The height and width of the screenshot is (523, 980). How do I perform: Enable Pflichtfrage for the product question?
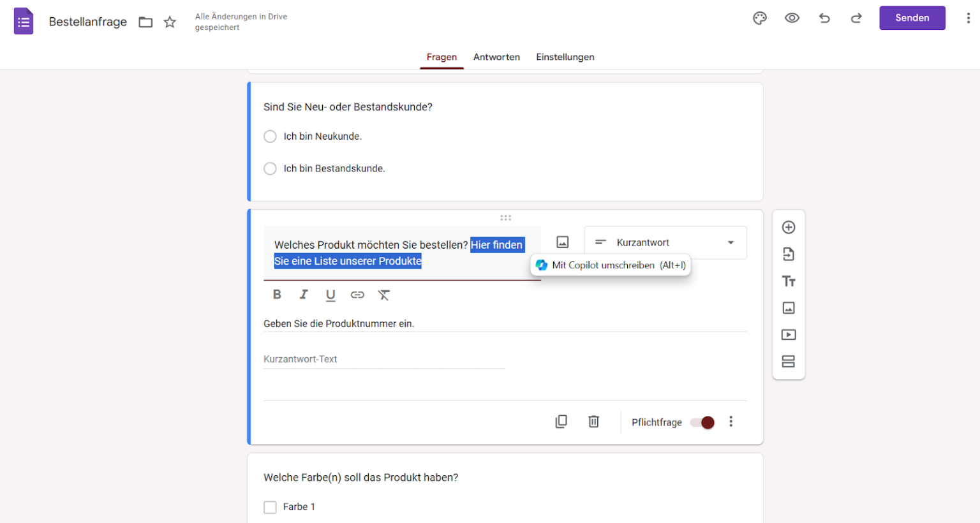coord(702,422)
